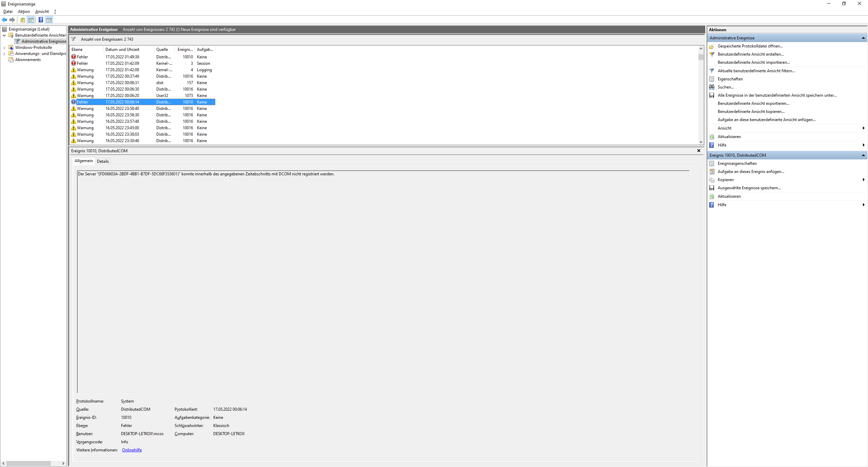Screen dimensions: 868x467
Task: Toggle the console tree show/hide toolbar button
Action: [31, 20]
